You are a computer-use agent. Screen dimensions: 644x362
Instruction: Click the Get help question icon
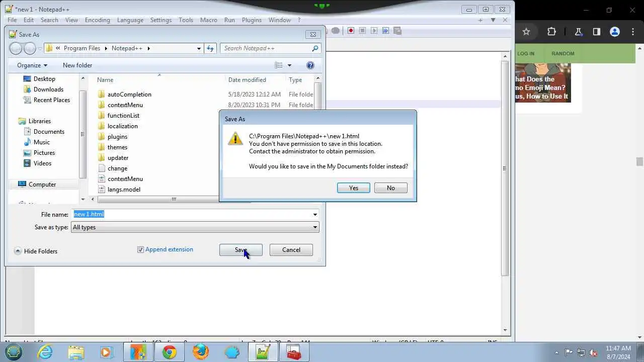tap(310, 65)
